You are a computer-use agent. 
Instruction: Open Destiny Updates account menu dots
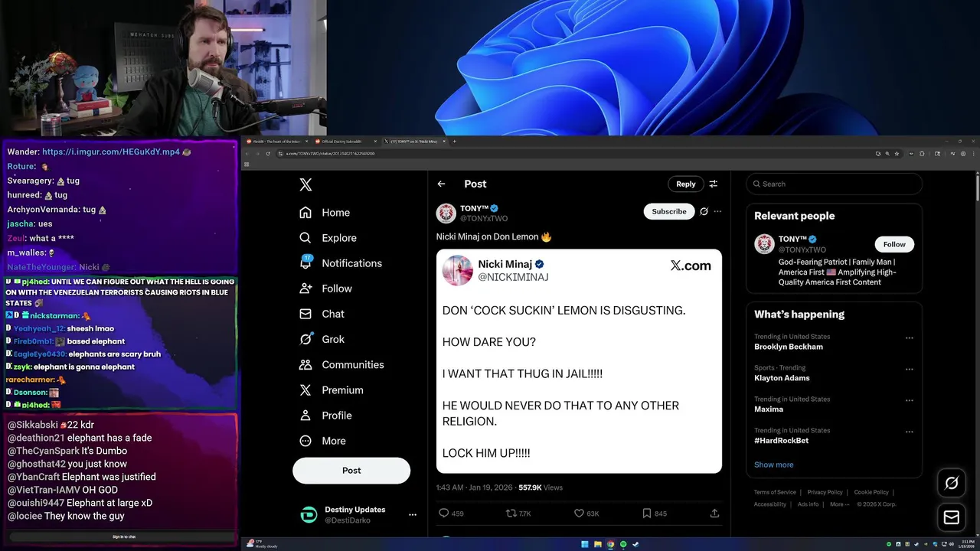[412, 515]
